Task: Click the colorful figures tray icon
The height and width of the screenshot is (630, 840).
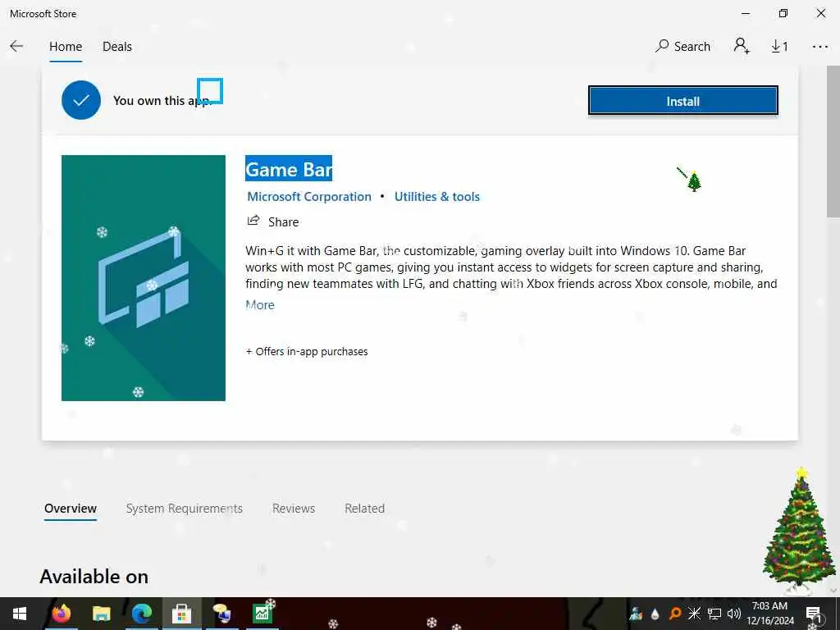Action: 636,614
